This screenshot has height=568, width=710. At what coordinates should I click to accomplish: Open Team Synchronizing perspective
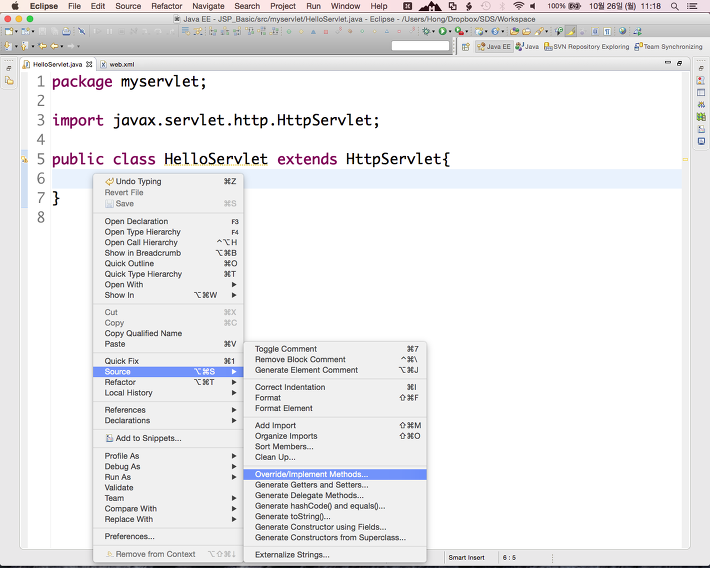pyautogui.click(x=668, y=47)
